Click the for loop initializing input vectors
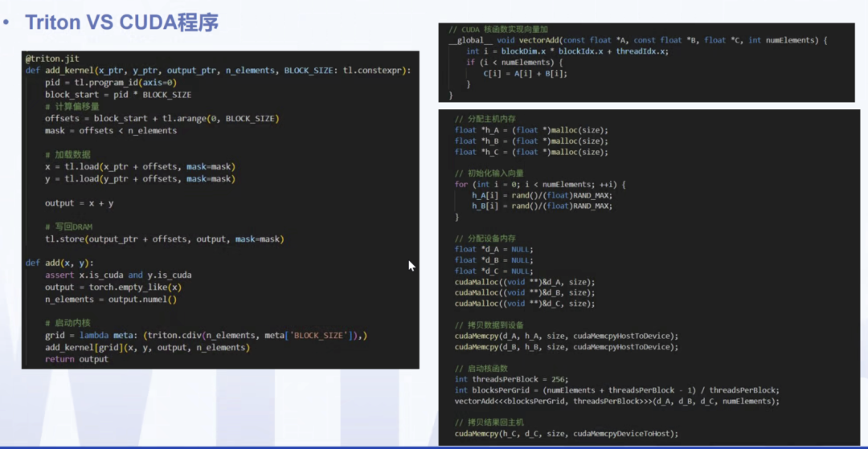Screen dimensions: 868x449 coord(539,184)
